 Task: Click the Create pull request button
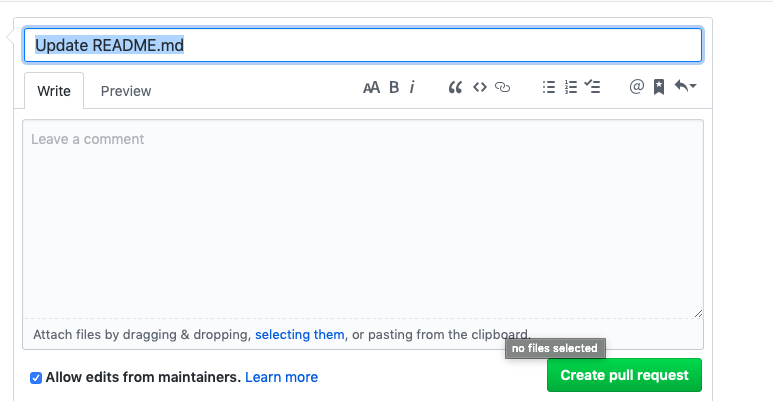pos(624,376)
